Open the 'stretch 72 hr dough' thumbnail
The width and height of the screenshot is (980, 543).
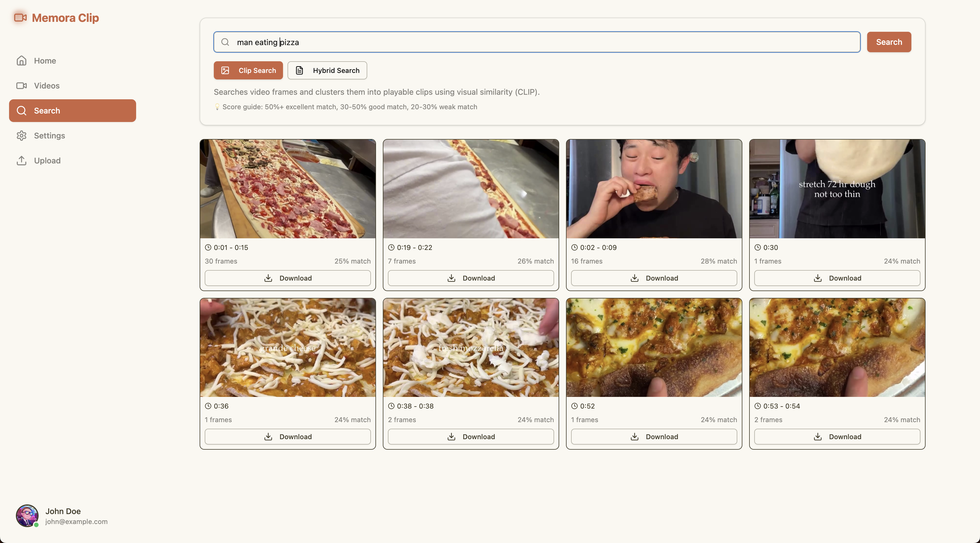tap(837, 189)
